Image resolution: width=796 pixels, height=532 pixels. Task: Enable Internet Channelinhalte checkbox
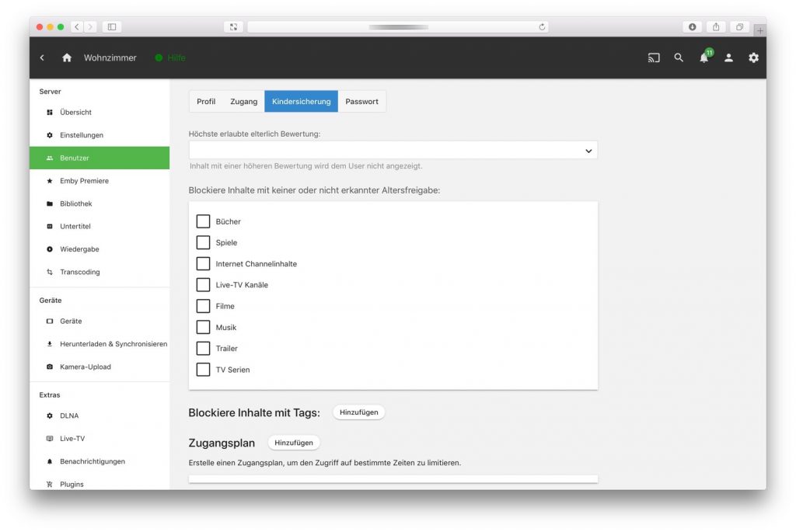point(203,264)
